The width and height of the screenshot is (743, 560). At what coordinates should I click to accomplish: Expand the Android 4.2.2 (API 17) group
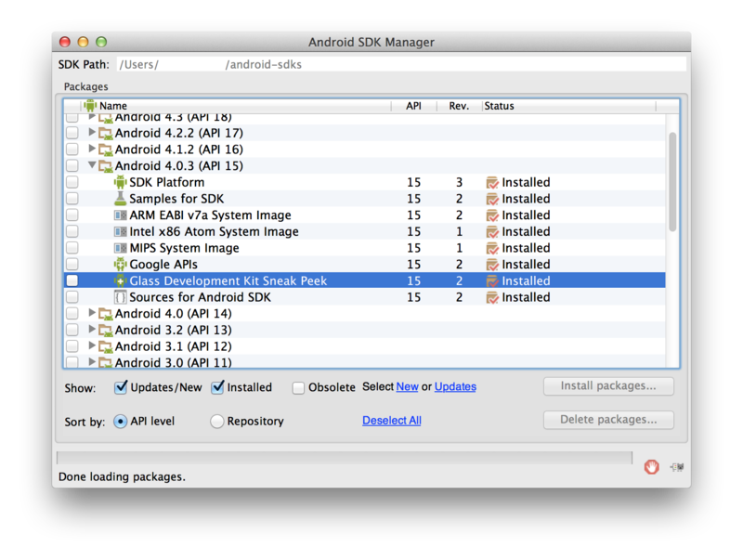92,132
